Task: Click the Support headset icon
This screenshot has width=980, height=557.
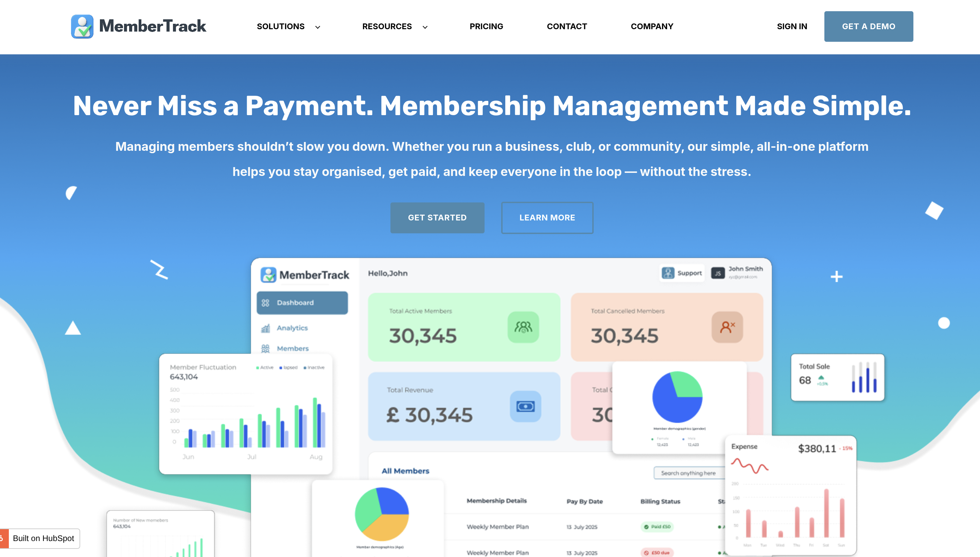Action: 668,273
